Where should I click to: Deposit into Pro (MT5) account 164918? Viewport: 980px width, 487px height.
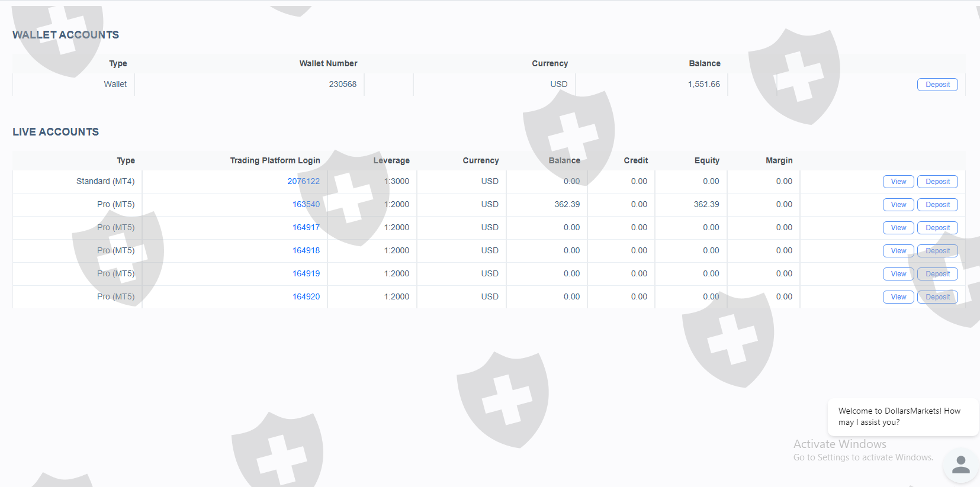click(937, 251)
